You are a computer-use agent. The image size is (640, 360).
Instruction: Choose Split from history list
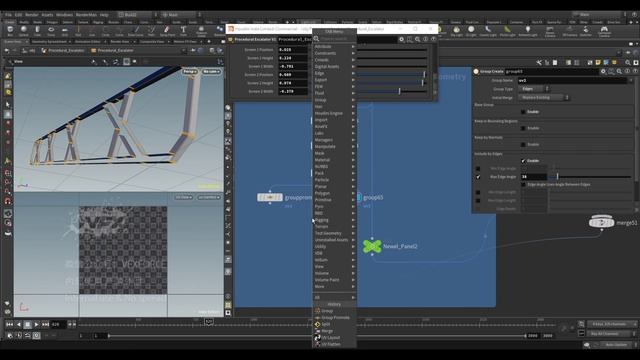(x=334, y=324)
